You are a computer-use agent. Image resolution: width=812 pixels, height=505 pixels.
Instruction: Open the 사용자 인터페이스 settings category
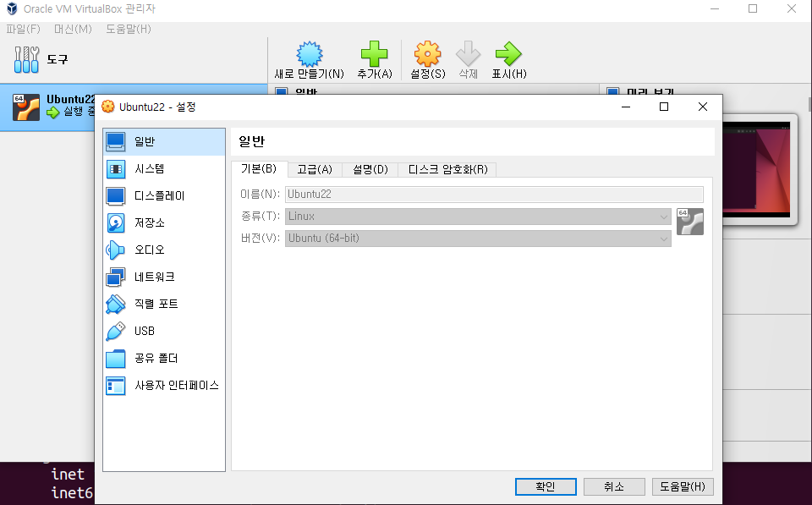click(163, 386)
